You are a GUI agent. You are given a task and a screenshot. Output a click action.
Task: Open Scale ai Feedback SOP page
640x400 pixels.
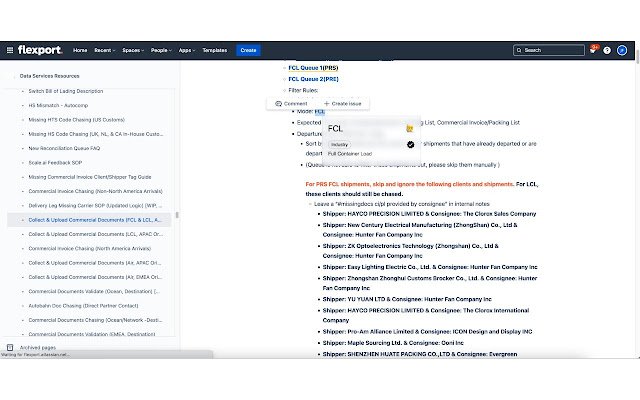55,162
